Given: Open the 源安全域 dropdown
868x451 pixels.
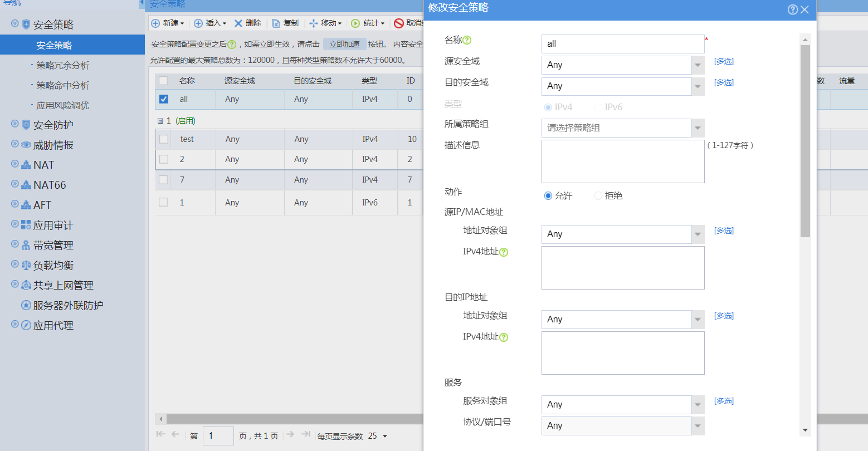Looking at the screenshot, I should pos(698,65).
